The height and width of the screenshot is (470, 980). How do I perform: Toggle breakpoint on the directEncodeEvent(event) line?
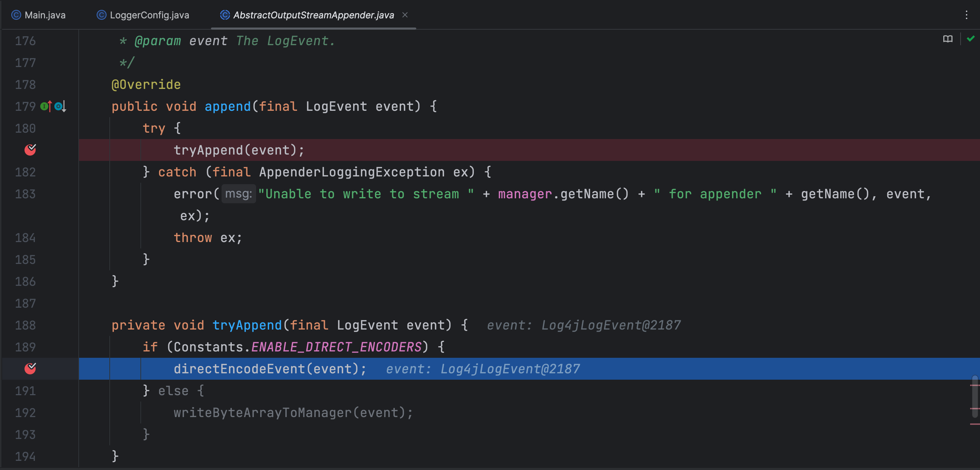coord(30,368)
